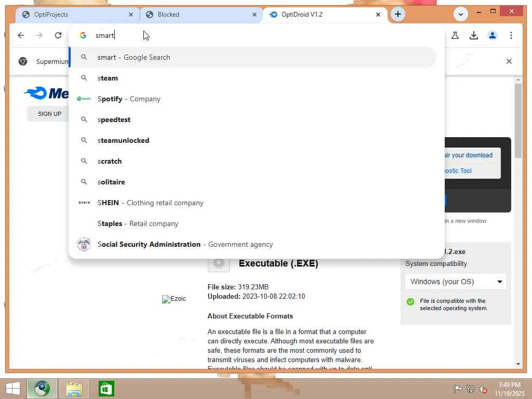The width and height of the screenshot is (532, 399).
Task: Click the green compatibility checkmark icon
Action: 410,302
